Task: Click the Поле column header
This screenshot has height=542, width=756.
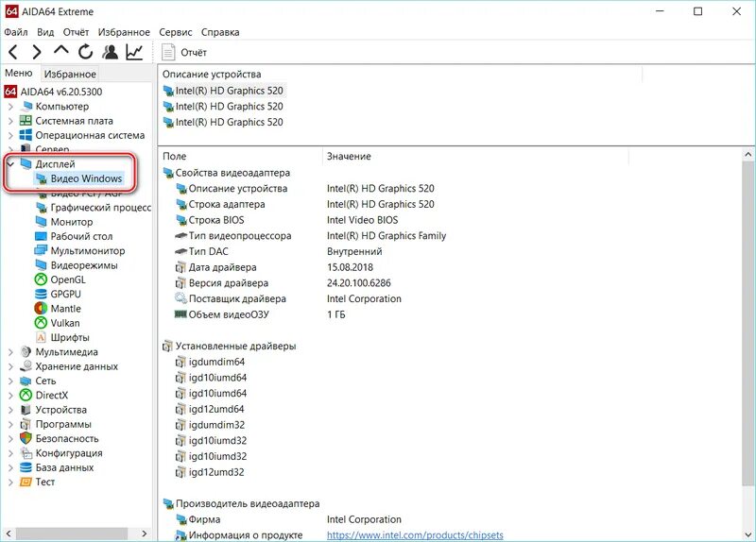Action: pos(241,157)
